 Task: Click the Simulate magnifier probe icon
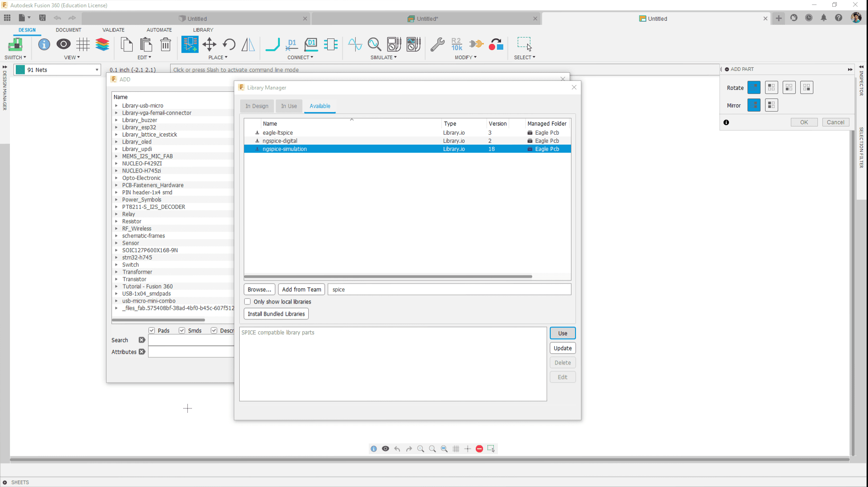pyautogui.click(x=374, y=44)
